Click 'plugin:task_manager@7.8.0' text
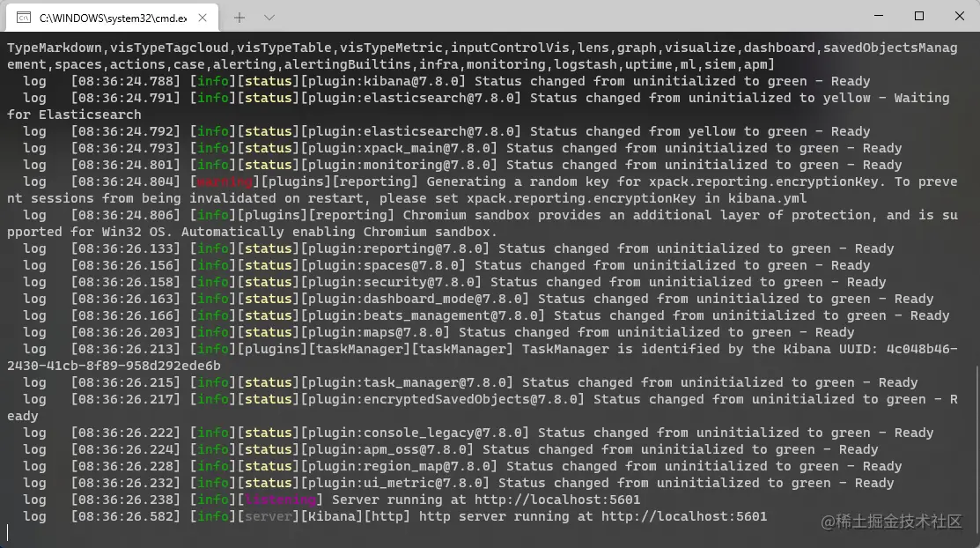Viewport: 980px width, 548px height. [x=407, y=383]
